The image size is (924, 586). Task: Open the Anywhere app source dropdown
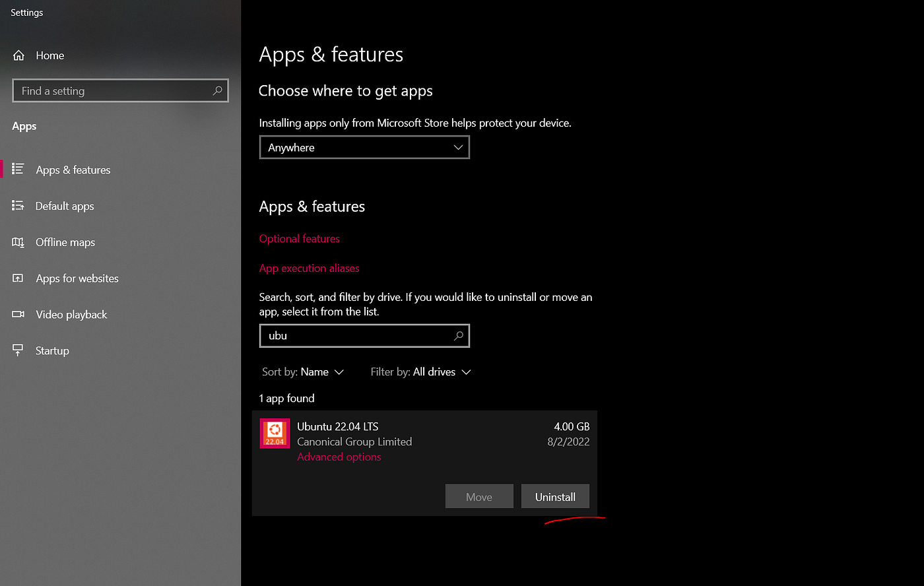[364, 147]
